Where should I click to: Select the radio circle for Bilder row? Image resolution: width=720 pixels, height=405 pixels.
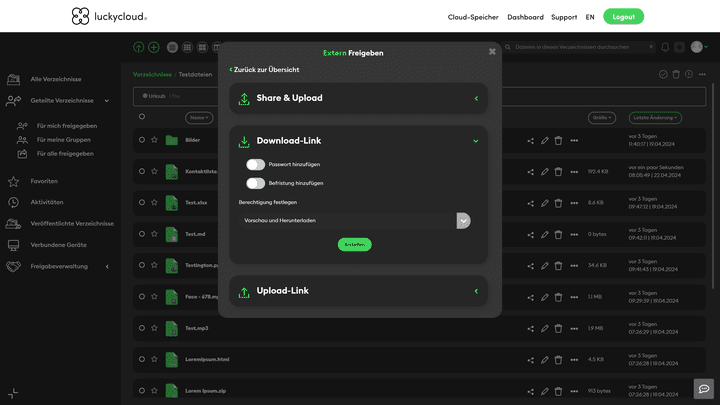point(142,140)
